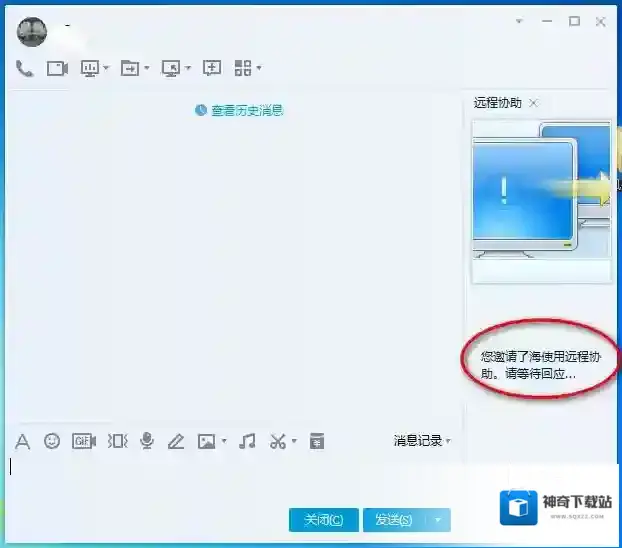Open the emoji smiley picker
The width and height of the screenshot is (622, 548).
click(x=52, y=441)
